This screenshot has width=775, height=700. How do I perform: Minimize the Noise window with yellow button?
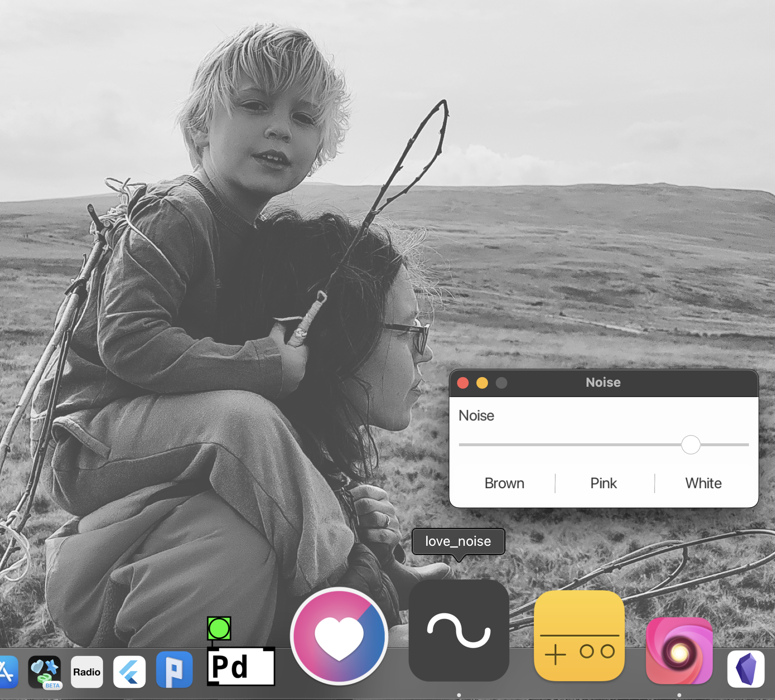[482, 383]
